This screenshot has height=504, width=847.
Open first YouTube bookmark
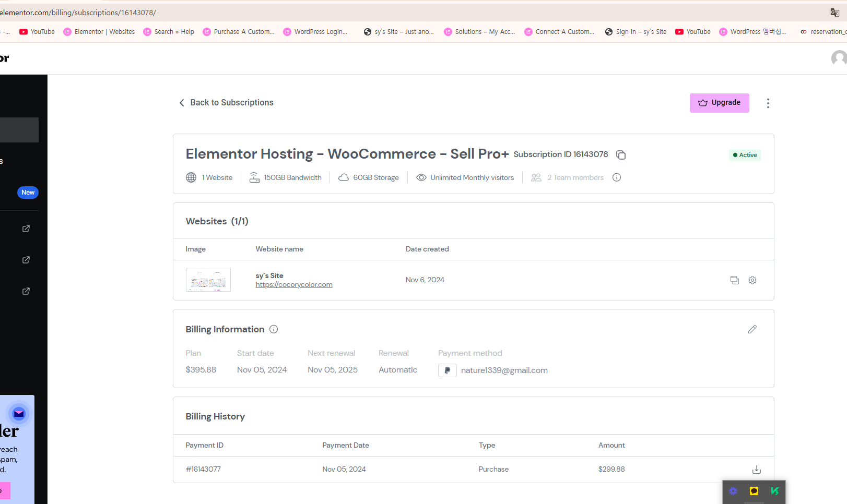(x=37, y=32)
